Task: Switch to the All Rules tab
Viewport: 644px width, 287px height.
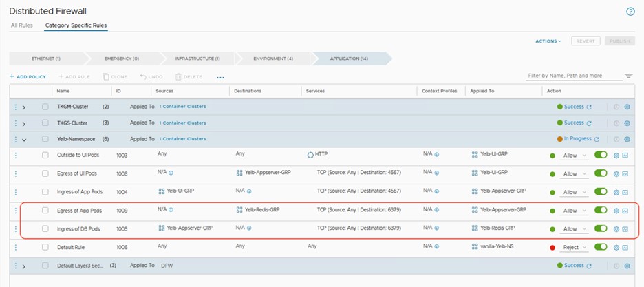Action: pos(21,25)
